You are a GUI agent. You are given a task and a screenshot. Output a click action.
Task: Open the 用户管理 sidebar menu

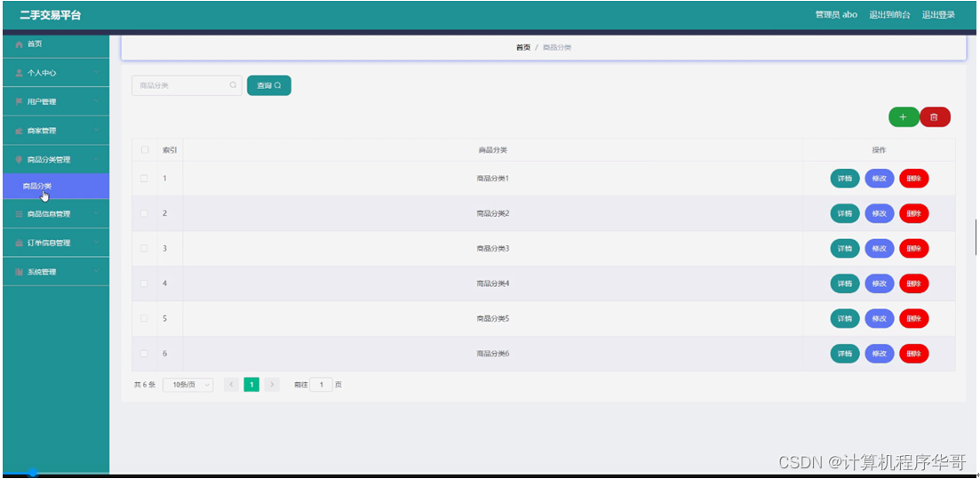56,102
